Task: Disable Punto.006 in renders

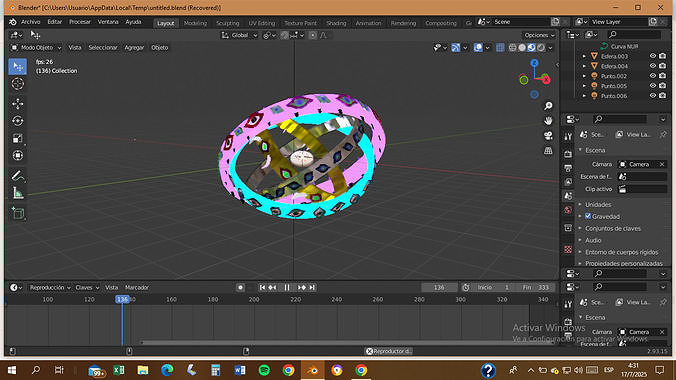Action: coord(663,96)
